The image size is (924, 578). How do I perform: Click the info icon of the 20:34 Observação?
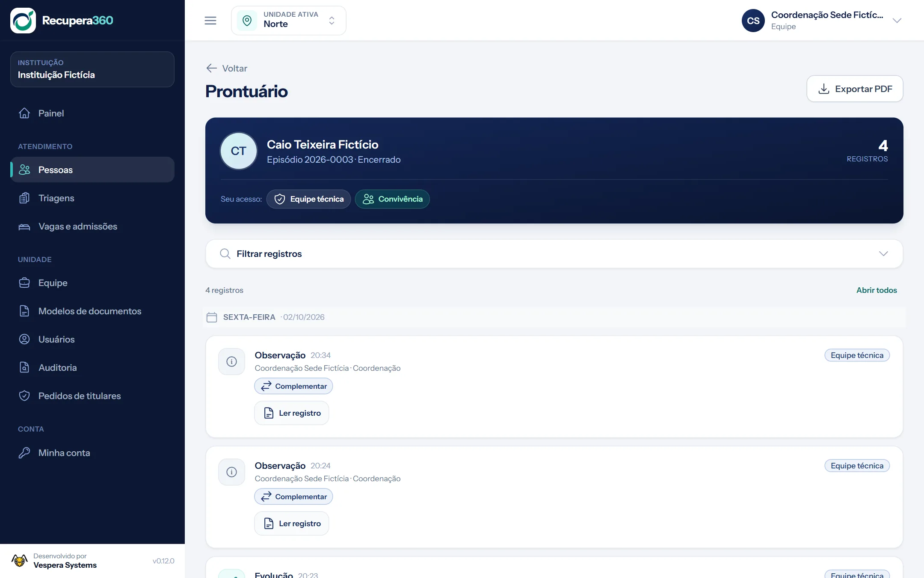(x=232, y=361)
